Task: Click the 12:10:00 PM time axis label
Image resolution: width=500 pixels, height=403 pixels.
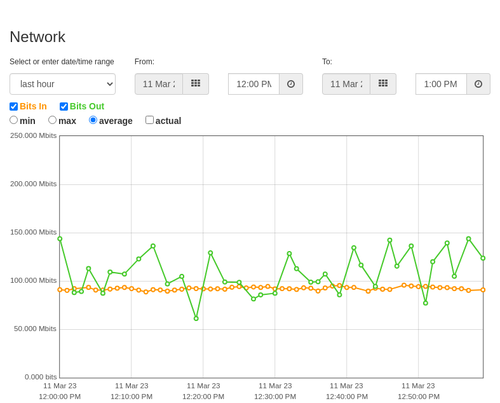Action: pos(132,397)
